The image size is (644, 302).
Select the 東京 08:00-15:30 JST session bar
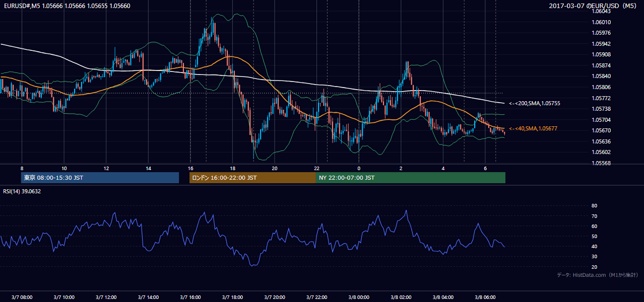tap(100, 178)
